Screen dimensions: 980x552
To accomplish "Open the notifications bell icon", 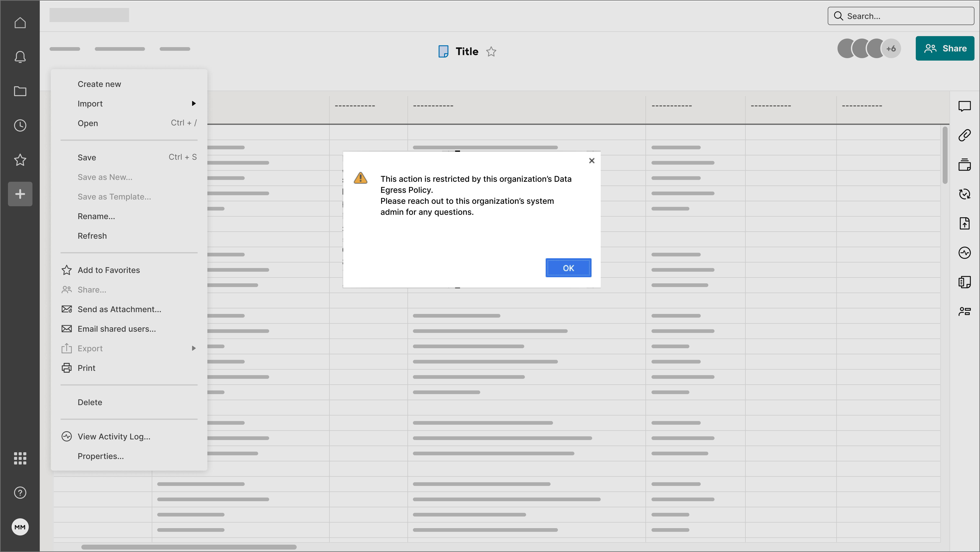I will [x=20, y=57].
